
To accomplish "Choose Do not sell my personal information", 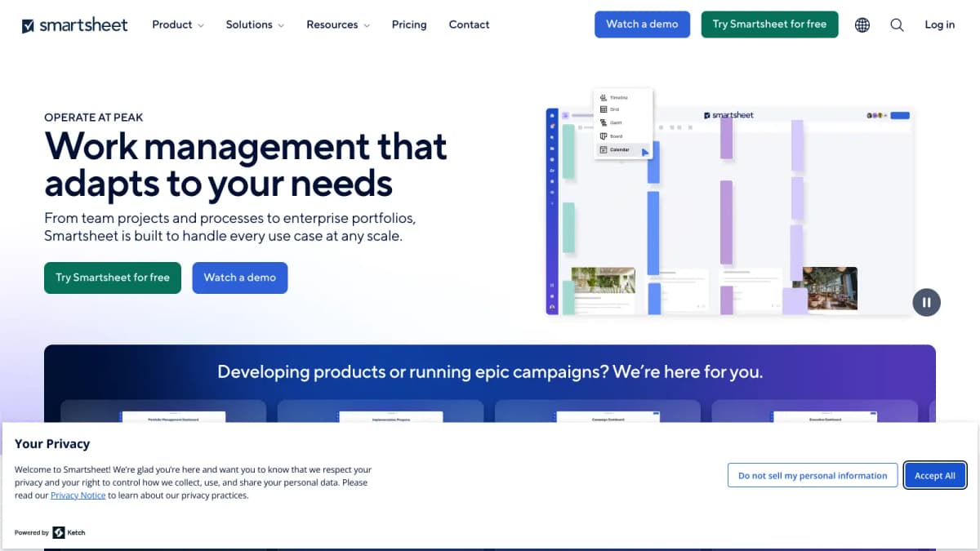I will pyautogui.click(x=813, y=475).
